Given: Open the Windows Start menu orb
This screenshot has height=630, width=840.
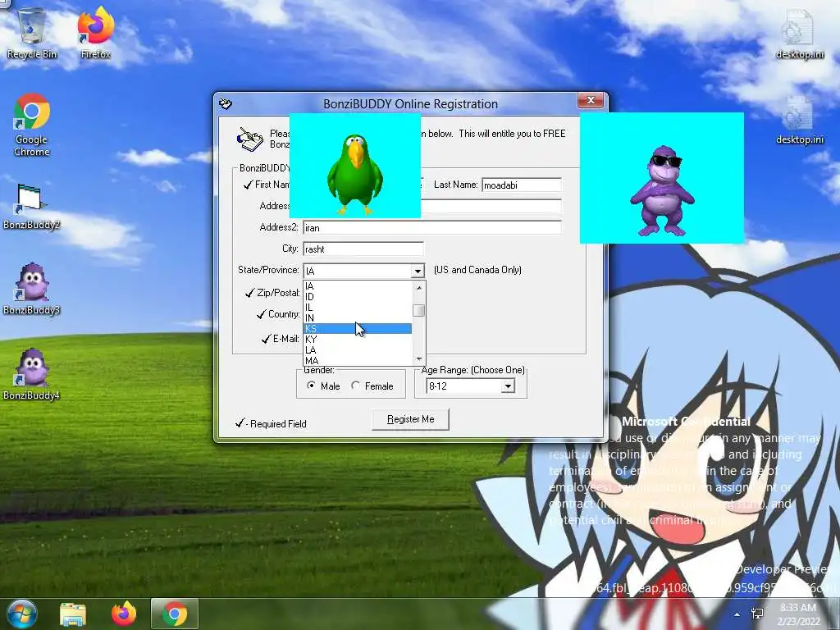Looking at the screenshot, I should [21, 614].
